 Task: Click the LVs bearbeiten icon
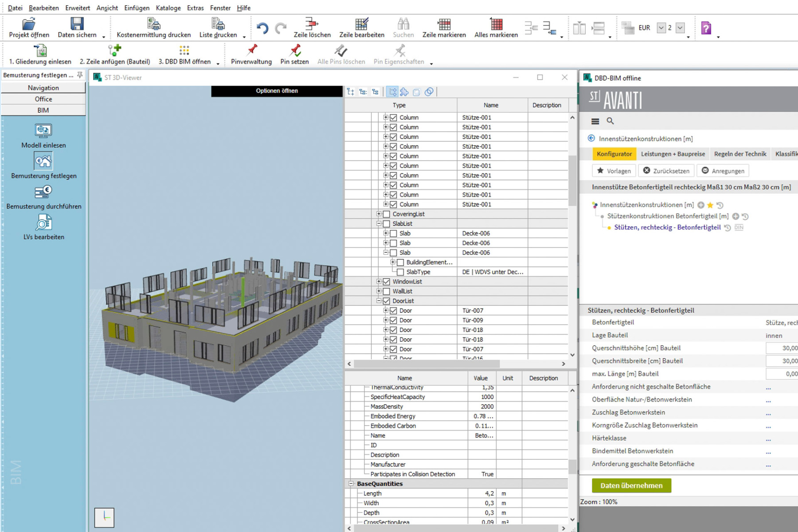43,223
